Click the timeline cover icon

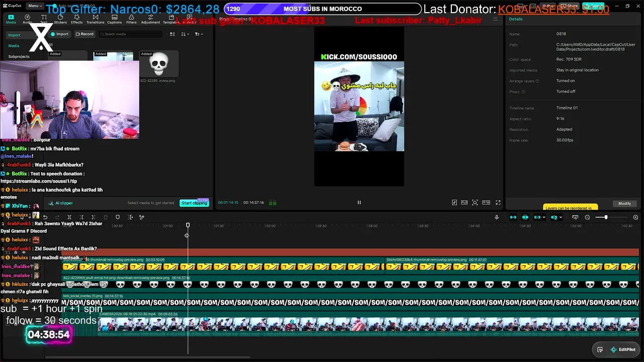click(x=575, y=217)
